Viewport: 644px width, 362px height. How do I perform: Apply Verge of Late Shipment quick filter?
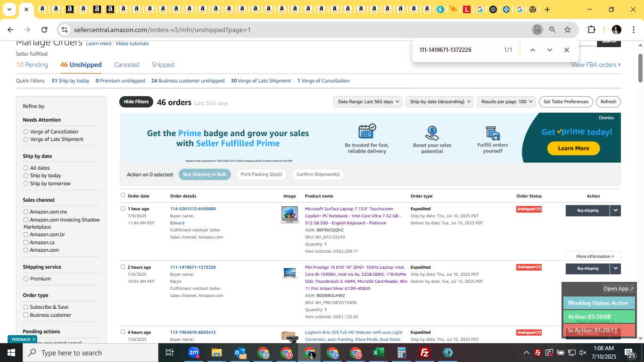[x=261, y=81]
